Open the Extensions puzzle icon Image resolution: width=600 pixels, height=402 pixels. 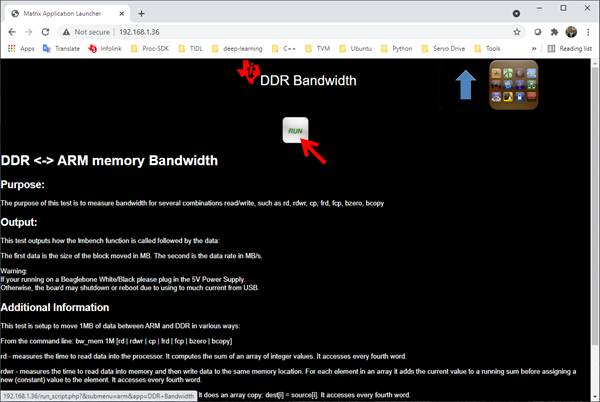[554, 31]
